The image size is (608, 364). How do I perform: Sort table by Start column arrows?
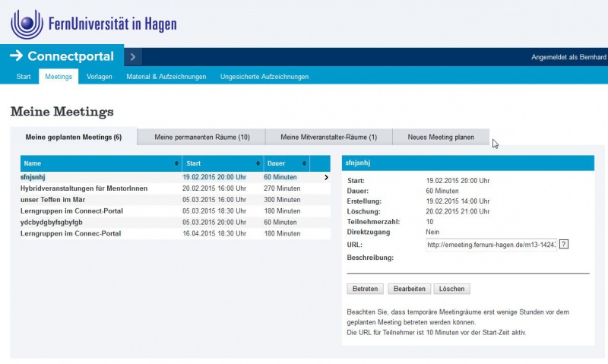[x=258, y=163]
